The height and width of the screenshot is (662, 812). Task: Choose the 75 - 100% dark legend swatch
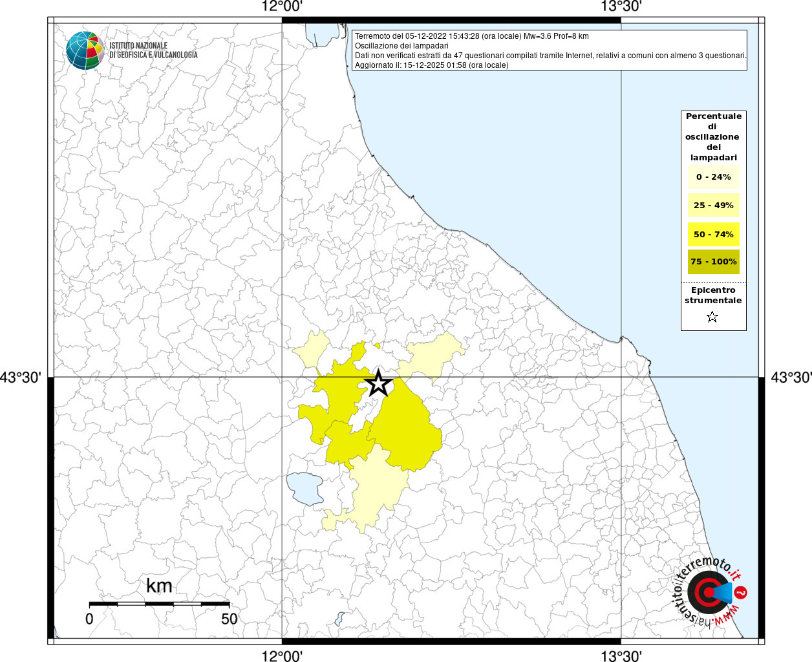click(713, 262)
